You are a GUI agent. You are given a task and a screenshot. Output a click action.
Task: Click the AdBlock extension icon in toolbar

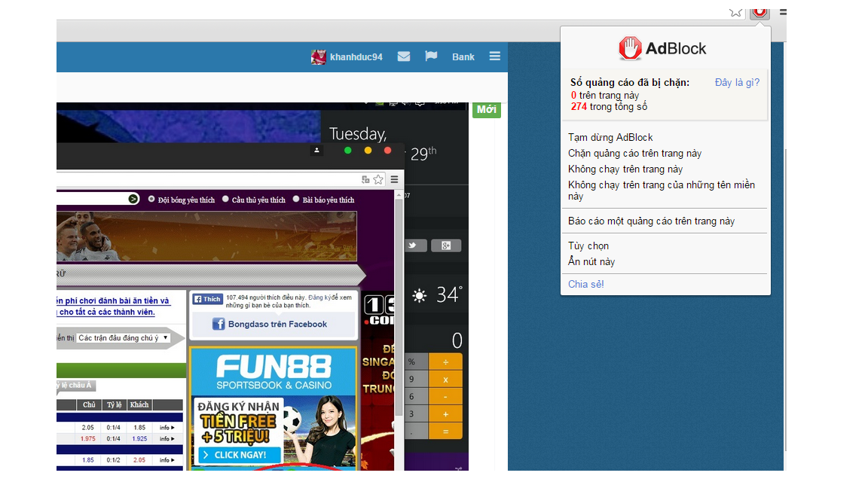(759, 11)
